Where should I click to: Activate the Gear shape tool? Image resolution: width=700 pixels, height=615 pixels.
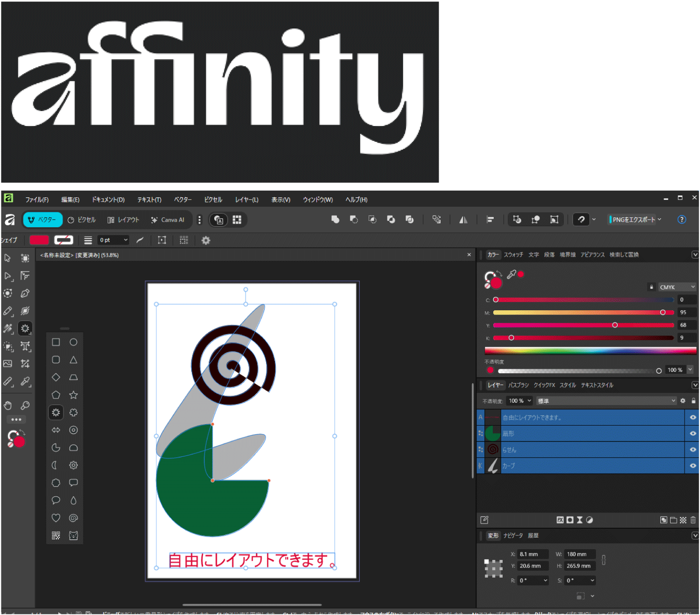tap(73, 465)
